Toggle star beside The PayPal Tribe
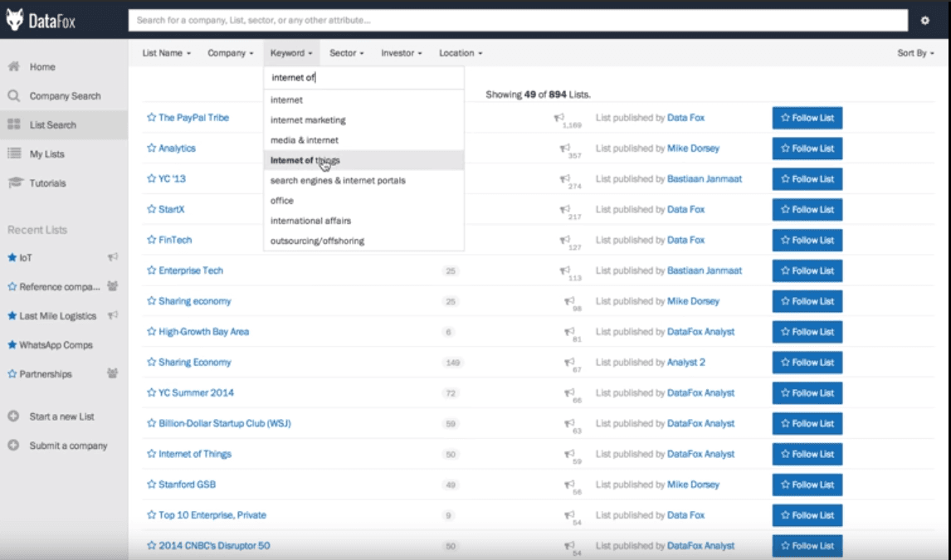This screenshot has width=951, height=560. (x=152, y=117)
